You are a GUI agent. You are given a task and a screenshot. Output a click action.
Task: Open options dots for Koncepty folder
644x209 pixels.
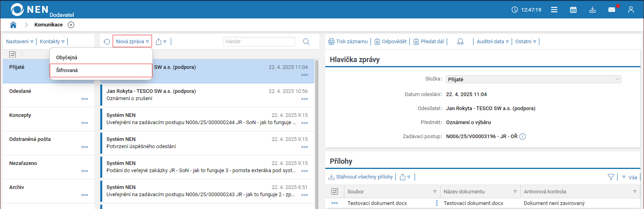[x=85, y=123]
